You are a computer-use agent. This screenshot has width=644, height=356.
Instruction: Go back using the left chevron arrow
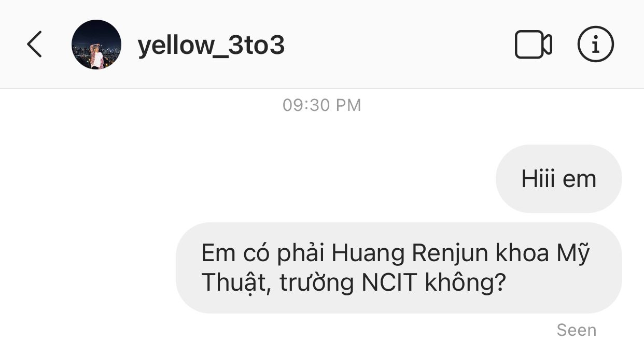(34, 44)
